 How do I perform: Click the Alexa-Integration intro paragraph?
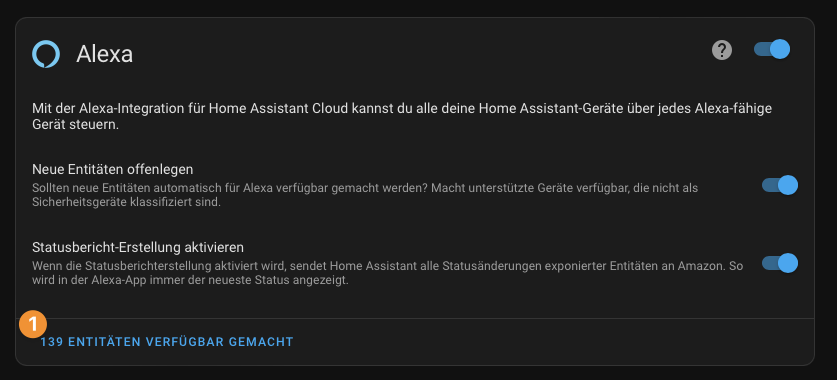(402, 117)
